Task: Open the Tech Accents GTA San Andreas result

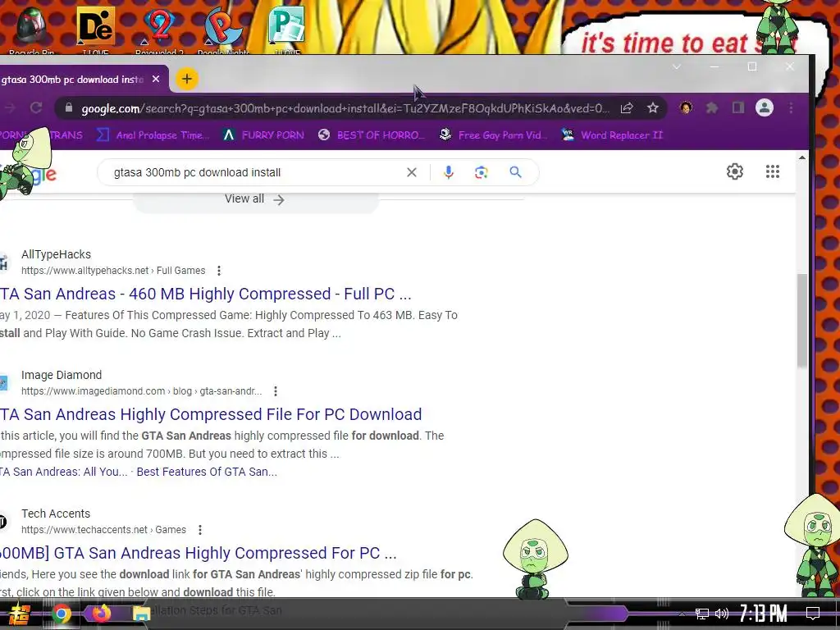Action: pos(199,553)
